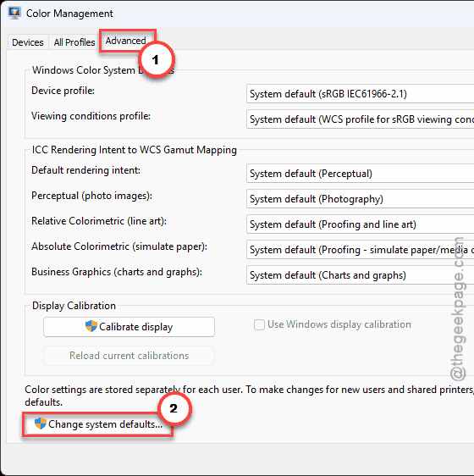Click the 'Viewing conditions profile:' label
The height and width of the screenshot is (476, 474).
pyautogui.click(x=91, y=116)
